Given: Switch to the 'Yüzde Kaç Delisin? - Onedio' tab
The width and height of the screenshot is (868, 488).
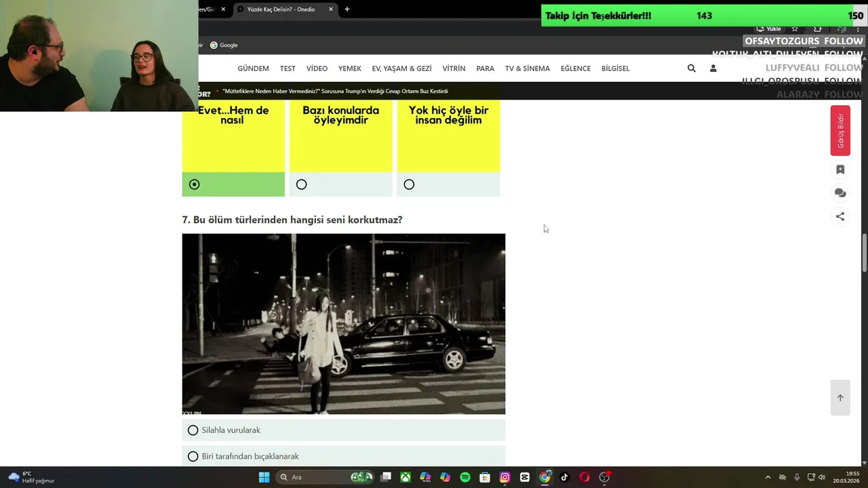Looking at the screenshot, I should [285, 9].
